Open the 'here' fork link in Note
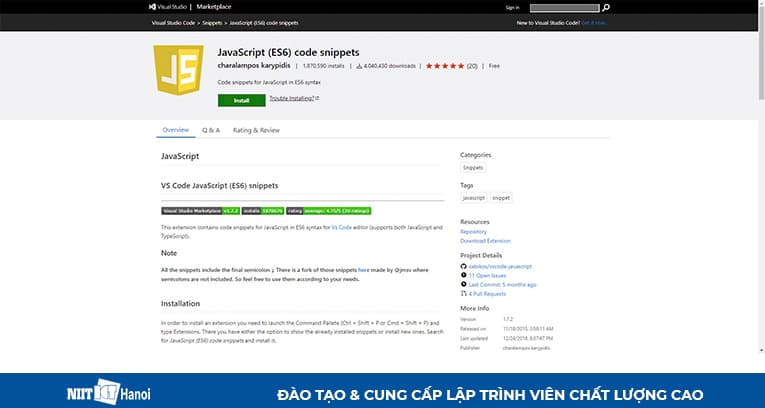This screenshot has width=765, height=408. (364, 269)
